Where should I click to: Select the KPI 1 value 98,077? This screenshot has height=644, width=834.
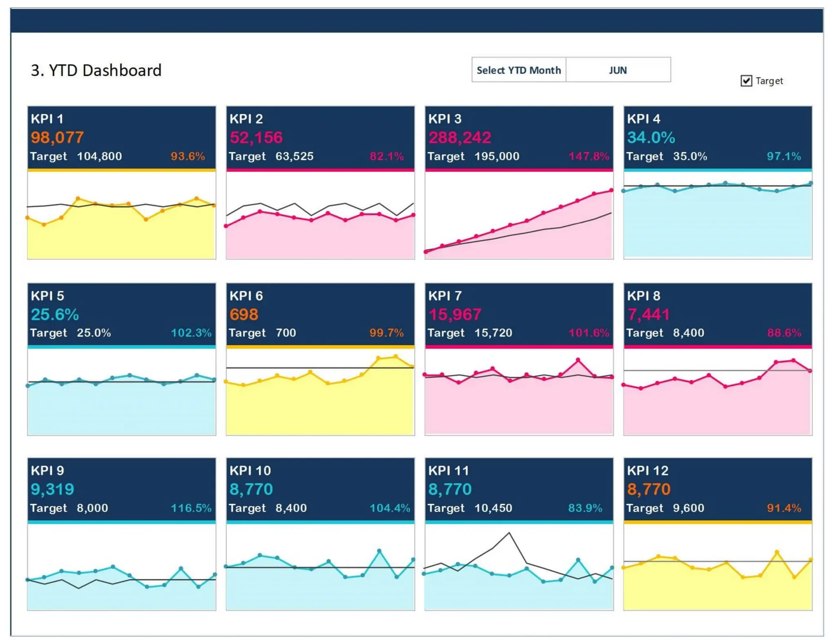(57, 138)
